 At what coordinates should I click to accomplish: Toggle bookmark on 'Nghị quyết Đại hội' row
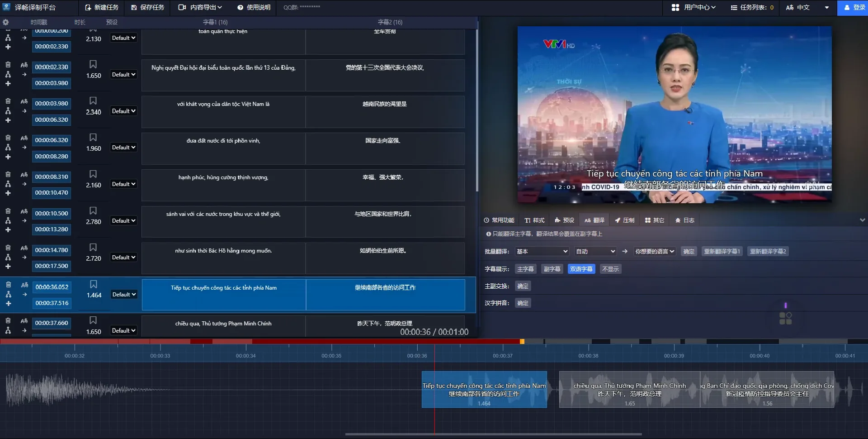click(x=93, y=64)
